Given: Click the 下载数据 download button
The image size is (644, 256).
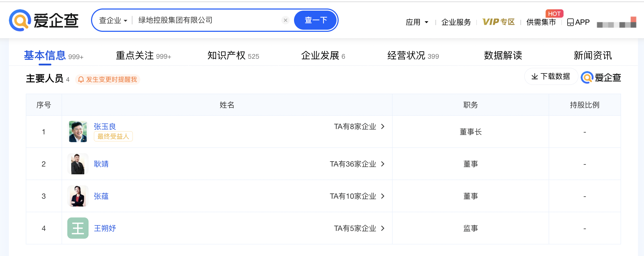Looking at the screenshot, I should [x=551, y=76].
